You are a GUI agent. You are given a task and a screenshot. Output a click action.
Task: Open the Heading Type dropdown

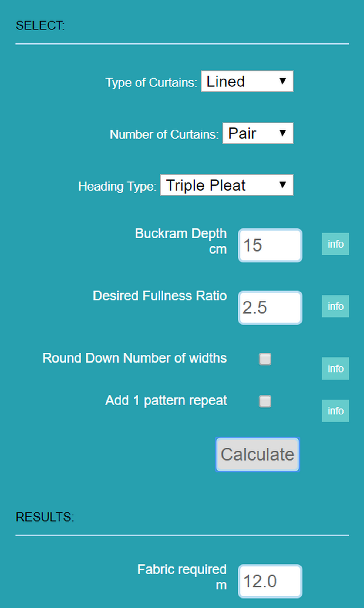coord(227,185)
